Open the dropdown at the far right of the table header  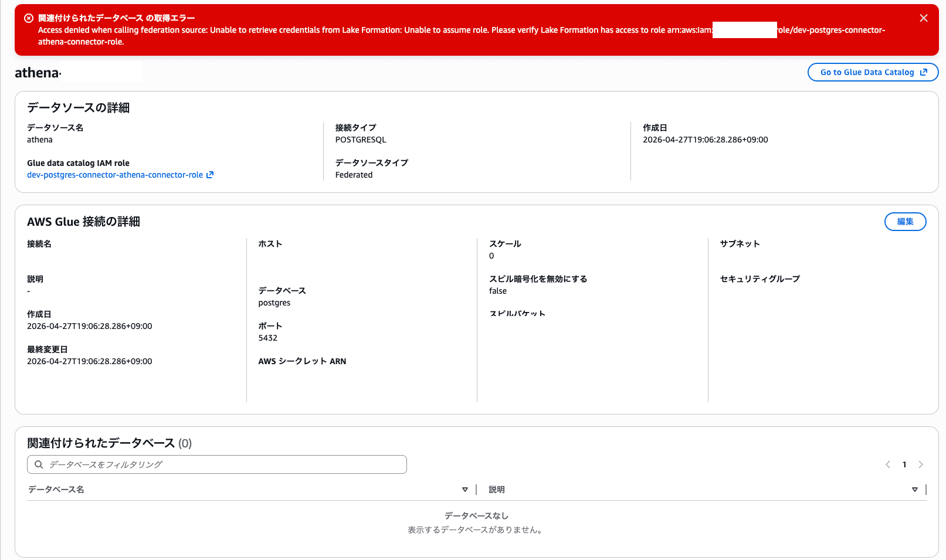click(x=915, y=489)
